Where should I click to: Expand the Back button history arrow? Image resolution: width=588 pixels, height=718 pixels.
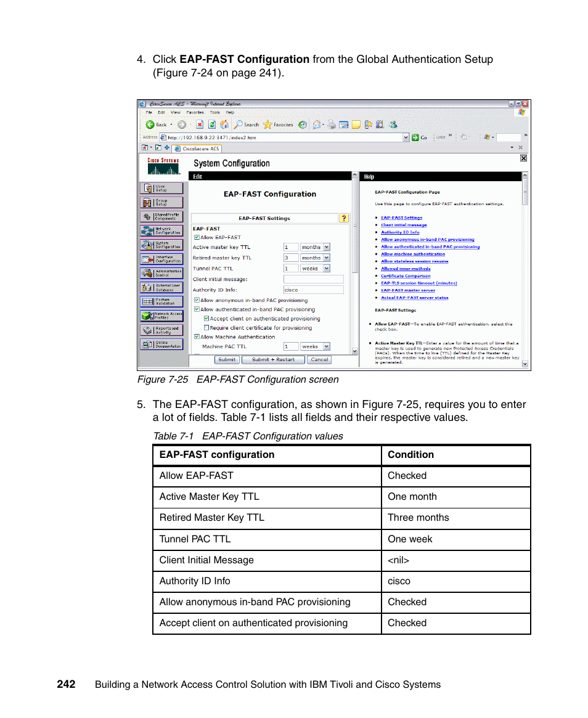click(171, 124)
